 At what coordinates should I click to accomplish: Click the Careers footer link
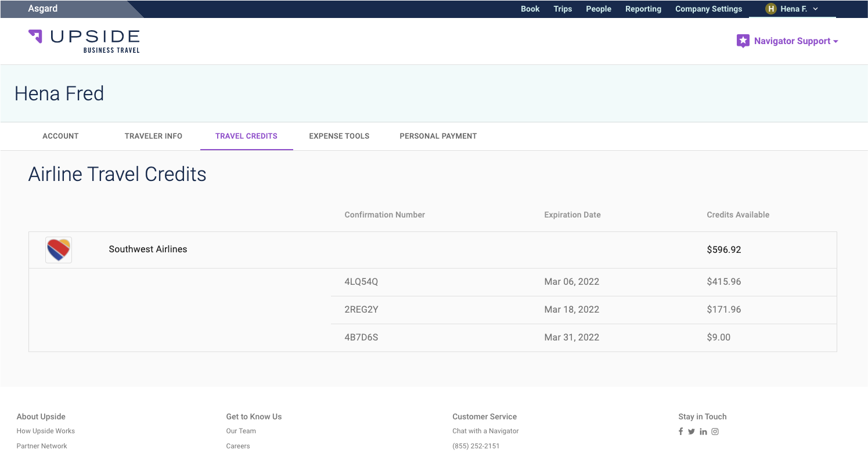click(x=238, y=446)
